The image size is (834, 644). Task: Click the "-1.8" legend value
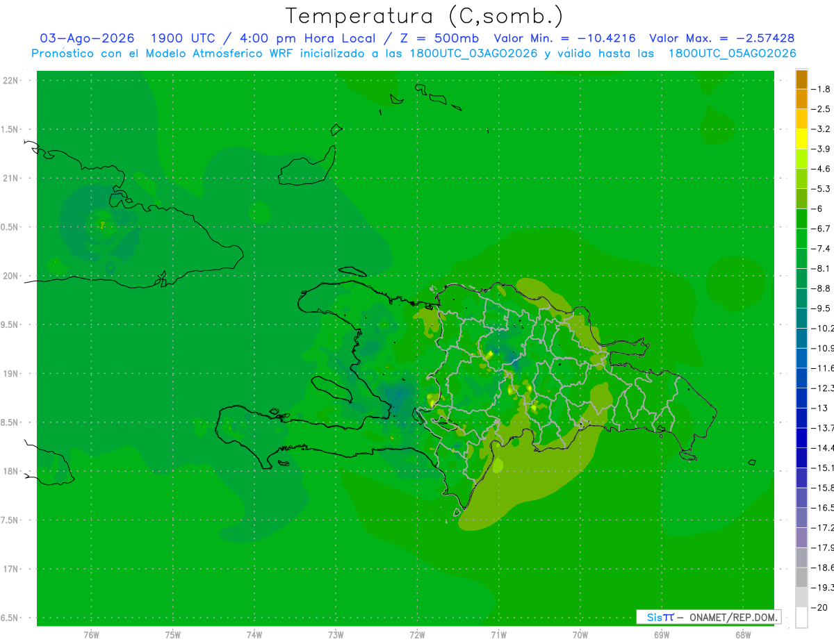point(822,89)
